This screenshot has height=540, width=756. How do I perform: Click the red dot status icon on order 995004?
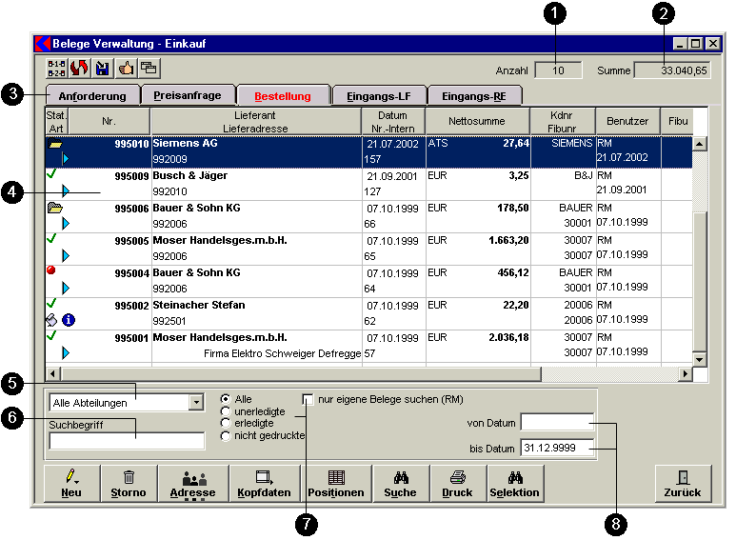[x=51, y=271]
